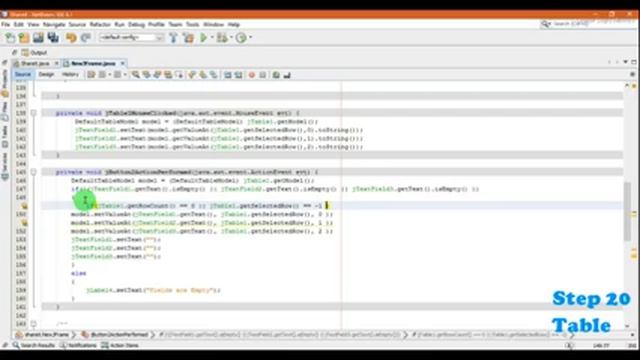Switch editor to Design view
Image resolution: width=640 pixels, height=360 pixels.
46,74
